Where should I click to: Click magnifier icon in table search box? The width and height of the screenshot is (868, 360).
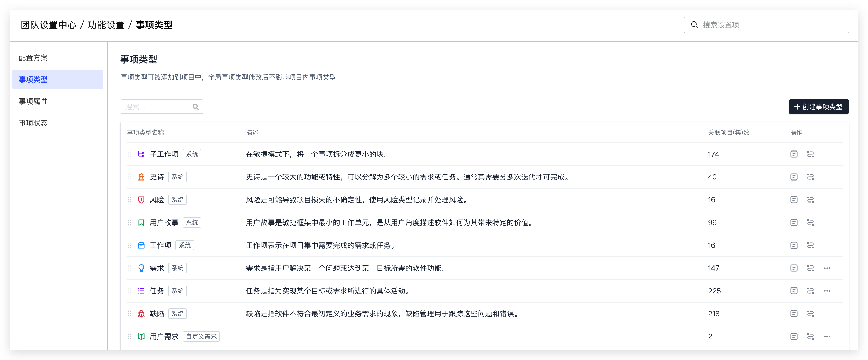point(195,107)
